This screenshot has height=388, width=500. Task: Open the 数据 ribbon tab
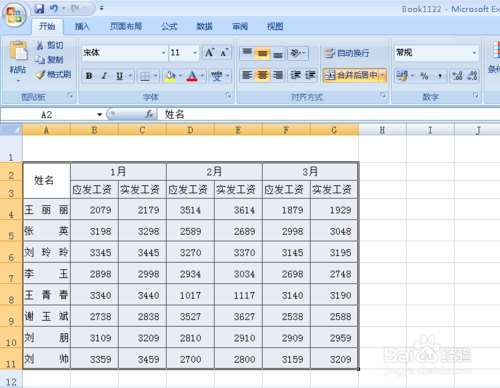click(204, 26)
